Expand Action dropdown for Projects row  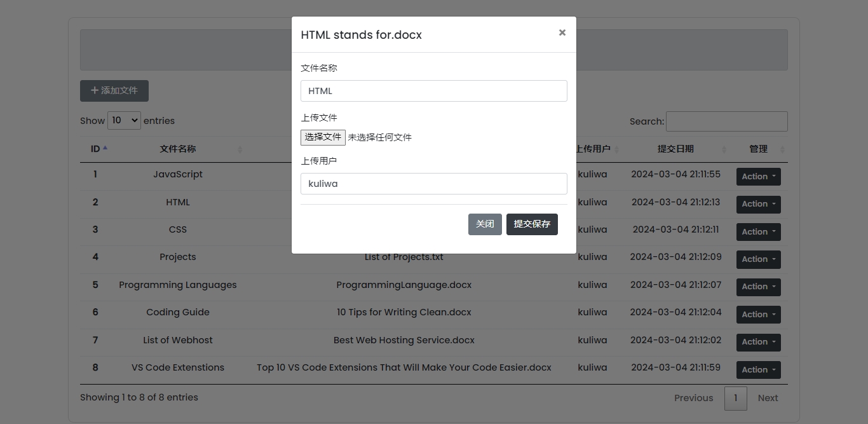coord(758,259)
